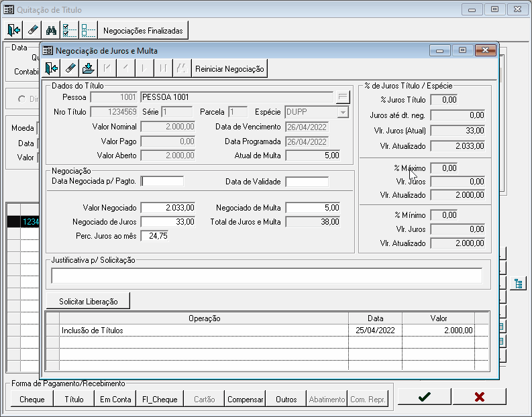The width and height of the screenshot is (532, 417).
Task: Click the uncheck-all items icon
Action: pos(88,30)
